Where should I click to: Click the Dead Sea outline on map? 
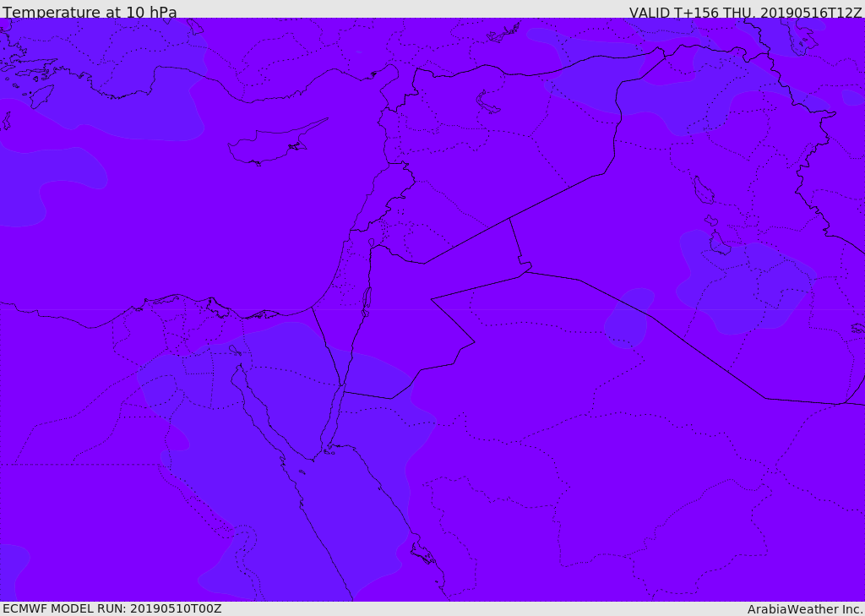[366, 302]
